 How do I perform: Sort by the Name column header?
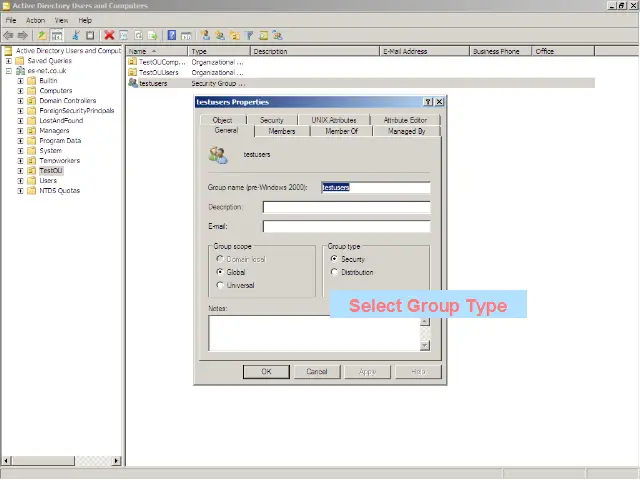pyautogui.click(x=157, y=51)
